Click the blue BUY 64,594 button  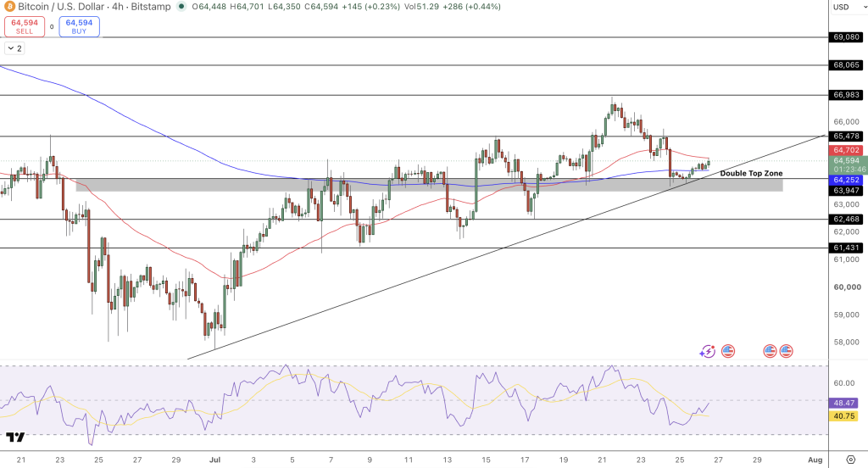[79, 26]
